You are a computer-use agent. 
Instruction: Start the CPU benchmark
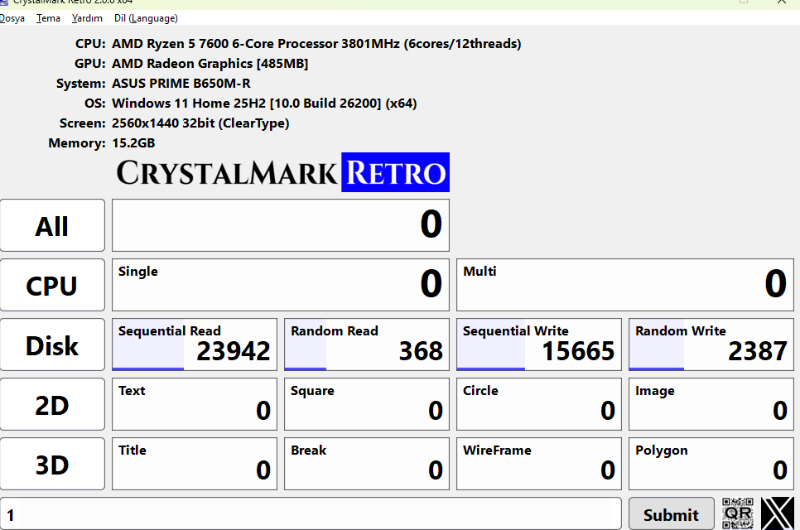click(x=52, y=286)
